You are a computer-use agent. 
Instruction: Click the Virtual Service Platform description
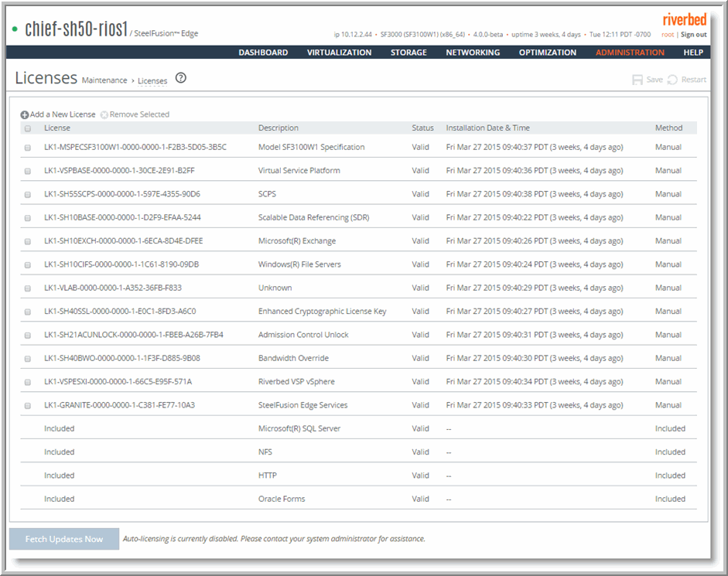(299, 170)
